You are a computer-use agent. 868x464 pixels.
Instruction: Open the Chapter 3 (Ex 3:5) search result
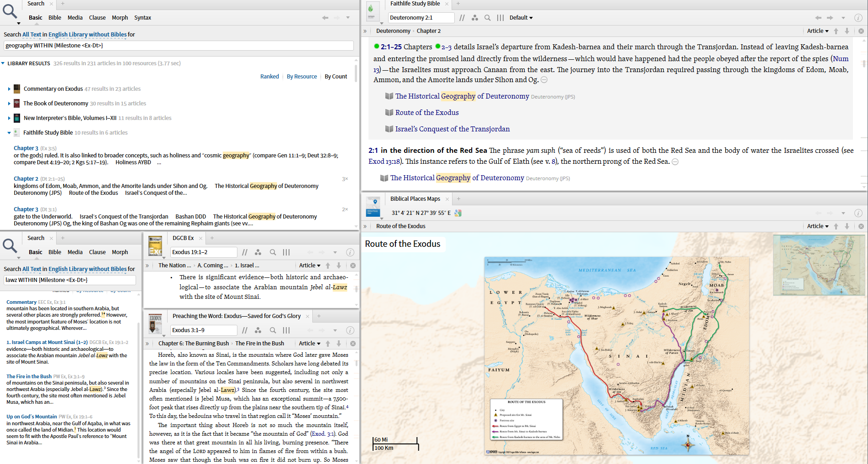click(26, 148)
